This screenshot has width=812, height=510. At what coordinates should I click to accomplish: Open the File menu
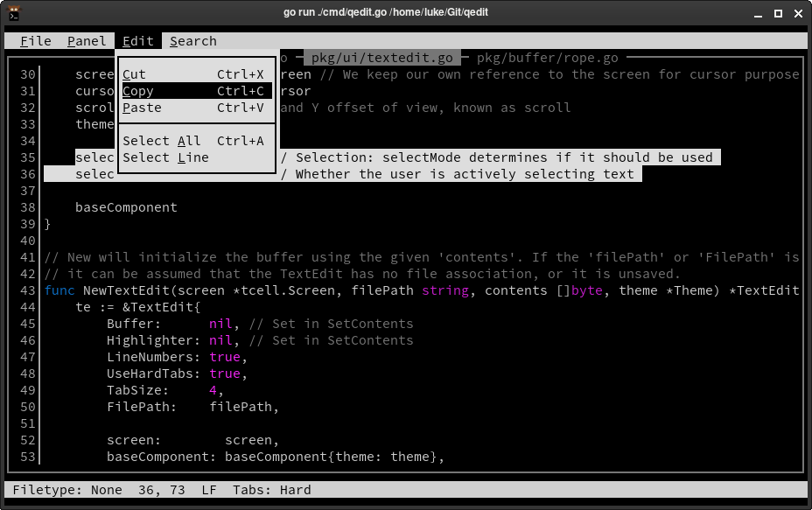[36, 41]
